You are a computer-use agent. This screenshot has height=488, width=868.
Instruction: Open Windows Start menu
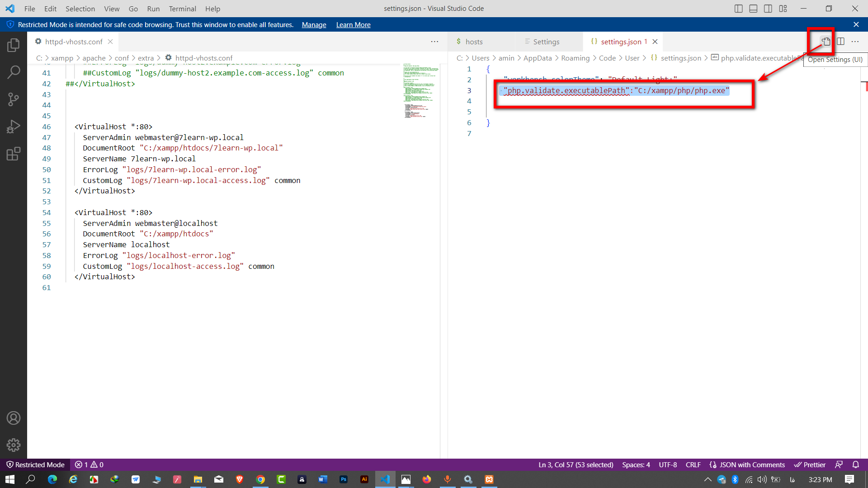click(x=10, y=479)
